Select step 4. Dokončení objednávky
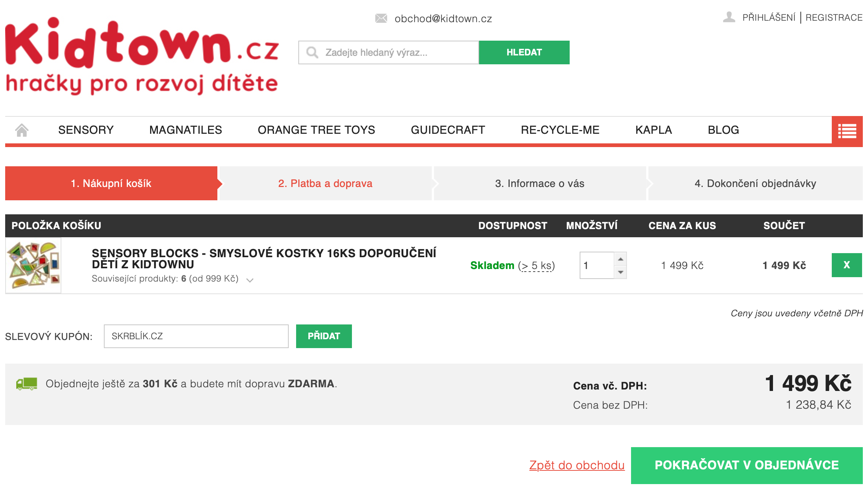This screenshot has height=490, width=868. [755, 183]
